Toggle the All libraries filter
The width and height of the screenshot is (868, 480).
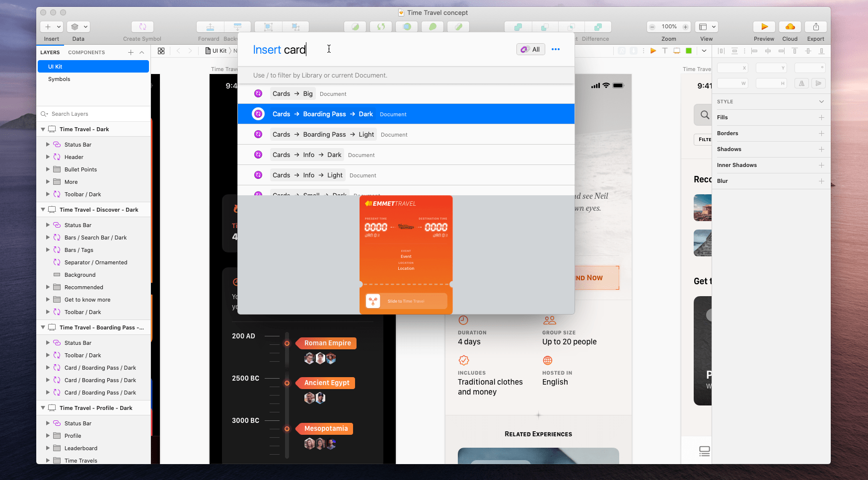coord(530,49)
